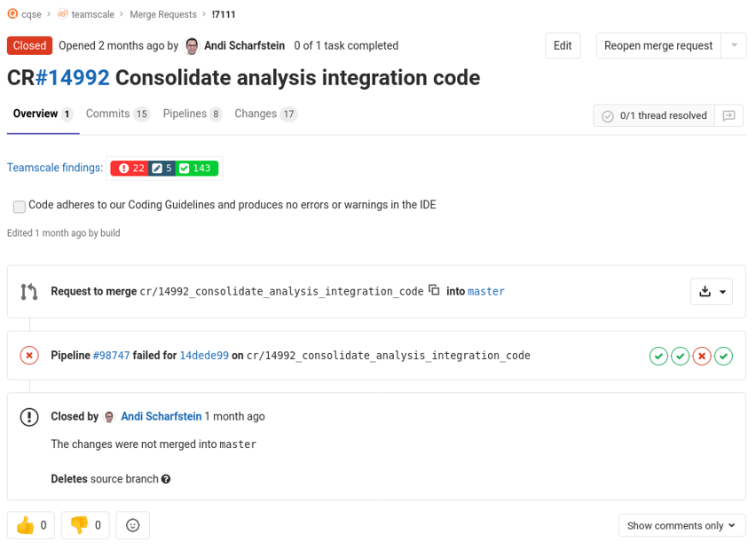This screenshot has width=756, height=550.
Task: Jump to unresolved thread via the comment arrow icon
Action: click(728, 115)
